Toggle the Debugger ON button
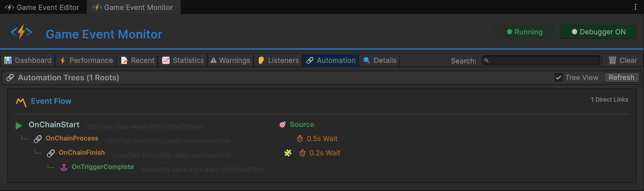Viewport: 644px width, 191px height. [598, 32]
